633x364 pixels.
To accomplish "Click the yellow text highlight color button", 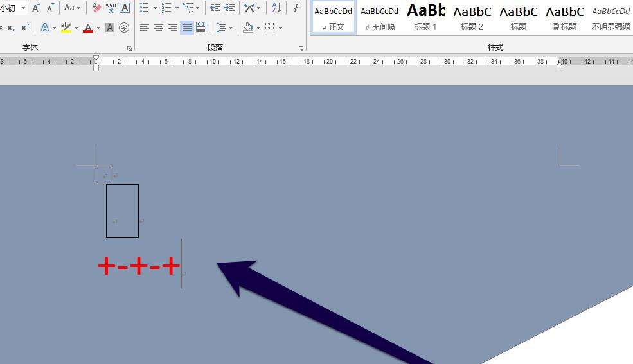I will (x=66, y=28).
